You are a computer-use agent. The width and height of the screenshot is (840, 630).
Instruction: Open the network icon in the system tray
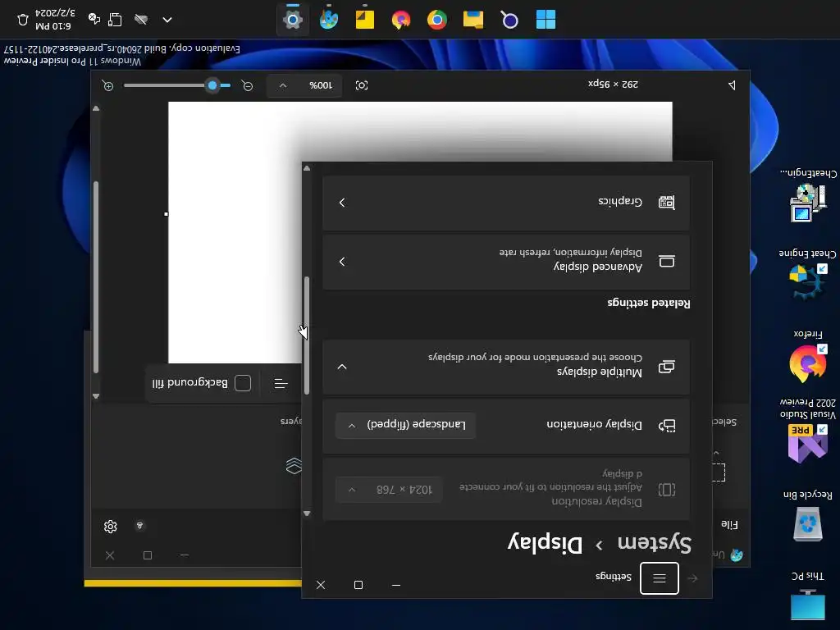[115, 20]
